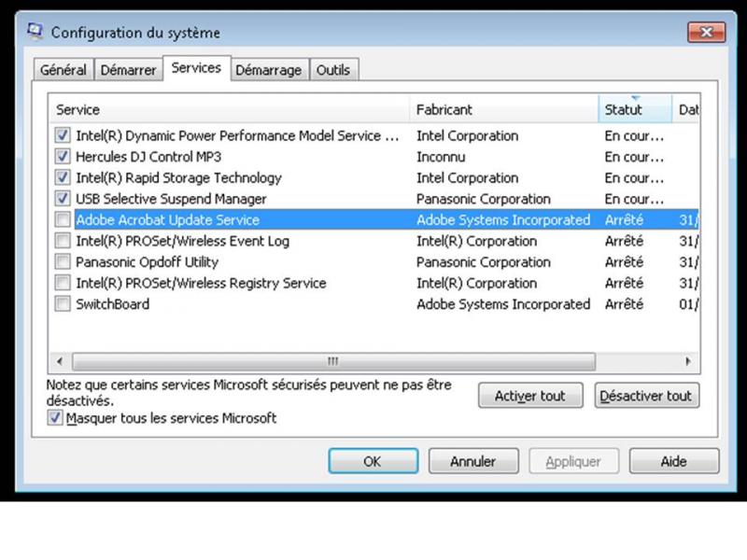
Task: Click the Annuler button
Action: click(472, 461)
